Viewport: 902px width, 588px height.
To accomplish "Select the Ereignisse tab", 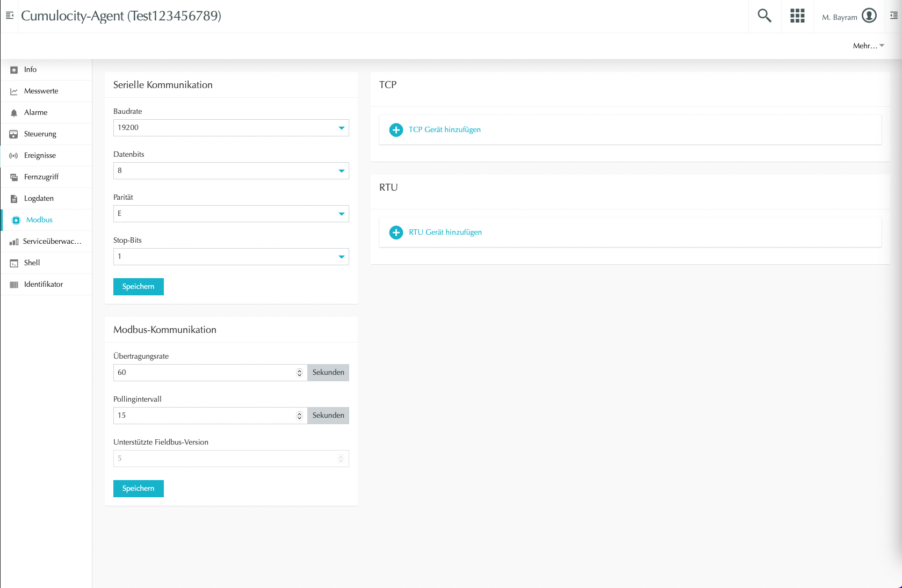I will [x=46, y=156].
